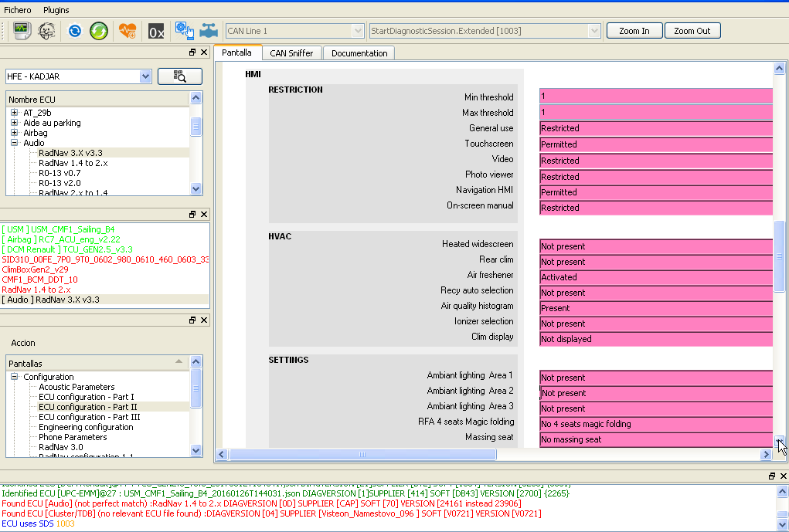Select ECU configuration - Part III screen

(x=89, y=417)
